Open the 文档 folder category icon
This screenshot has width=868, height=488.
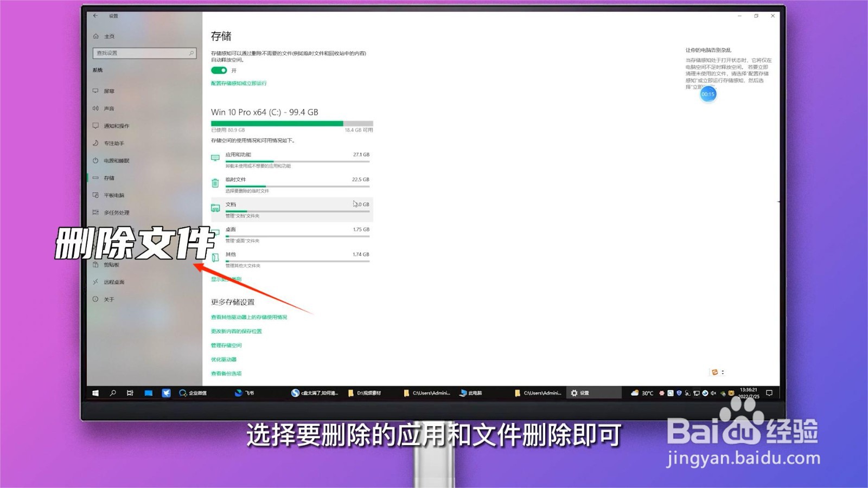(x=215, y=207)
